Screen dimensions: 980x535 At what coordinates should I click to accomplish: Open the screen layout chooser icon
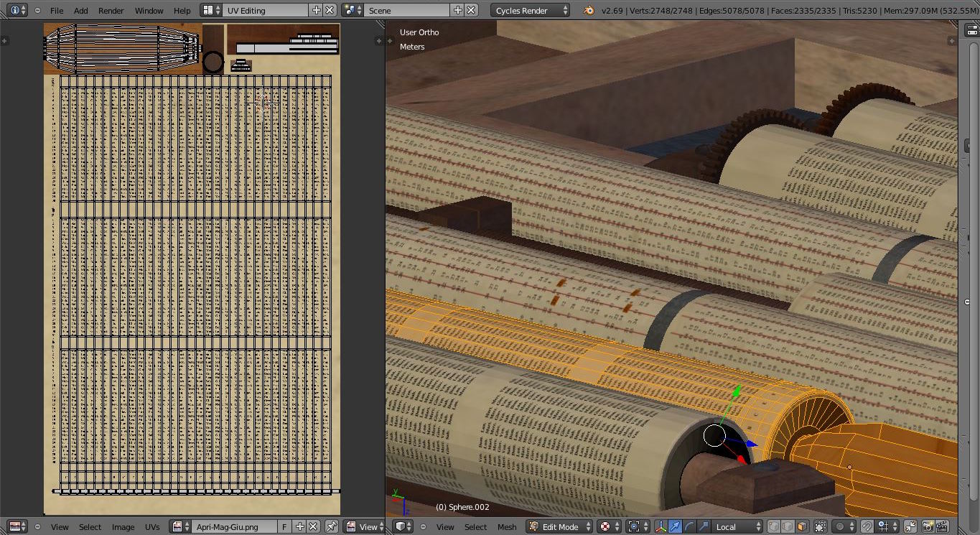[x=211, y=10]
